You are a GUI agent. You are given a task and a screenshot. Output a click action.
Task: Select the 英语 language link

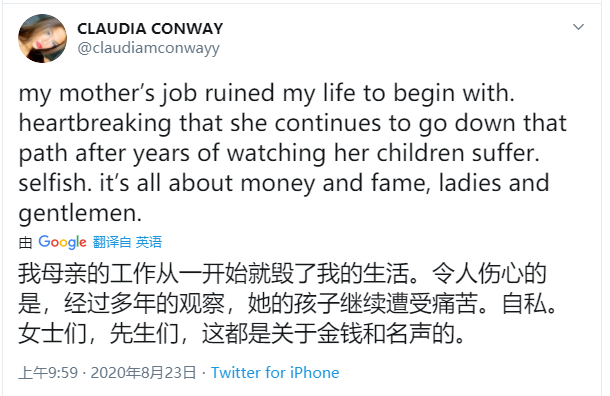(x=149, y=242)
